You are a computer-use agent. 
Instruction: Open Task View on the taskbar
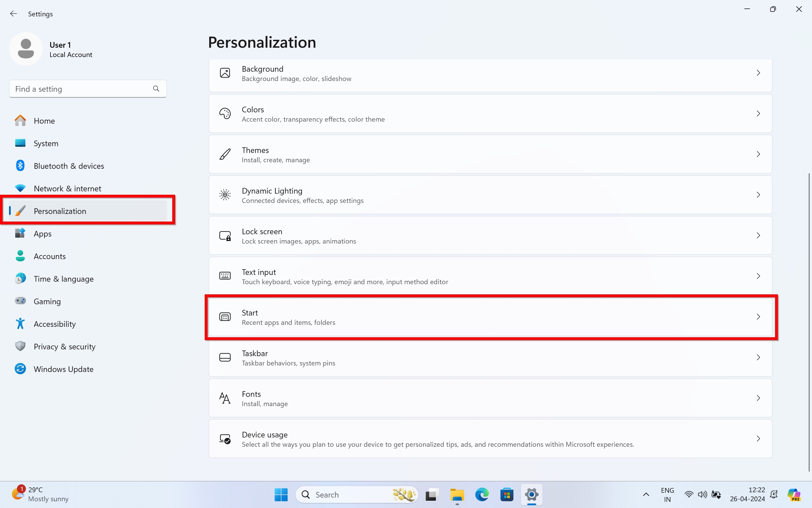(432, 494)
